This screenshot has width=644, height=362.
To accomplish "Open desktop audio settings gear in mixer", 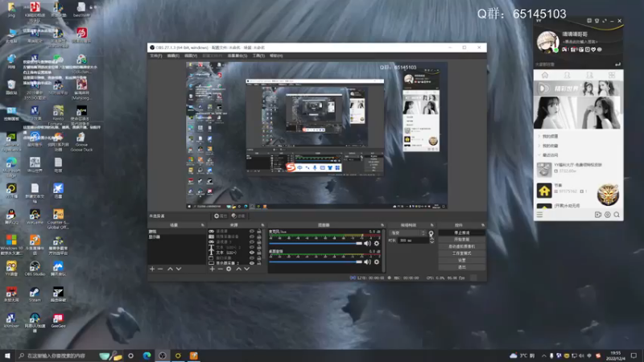I will pos(377,262).
